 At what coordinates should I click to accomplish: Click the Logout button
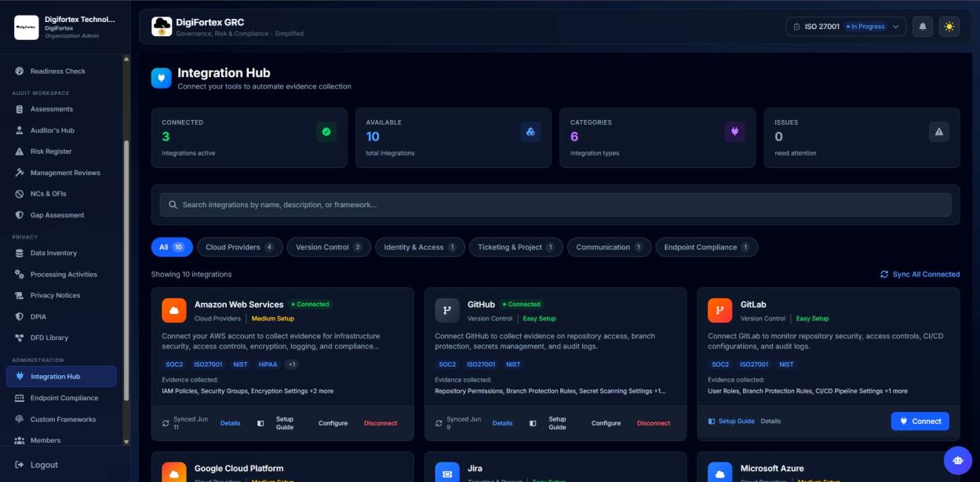click(37, 465)
